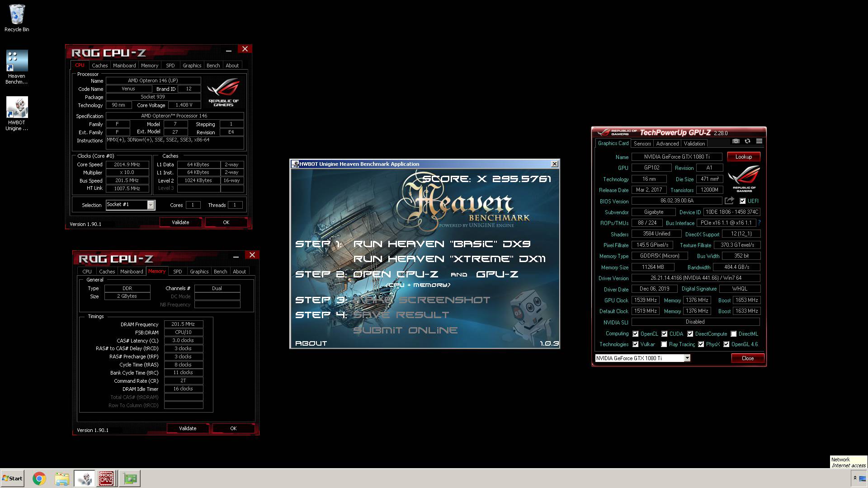Screen dimensions: 868x488
Task: Switch to ROG CPU-Z taskbar item
Action: click(x=107, y=479)
